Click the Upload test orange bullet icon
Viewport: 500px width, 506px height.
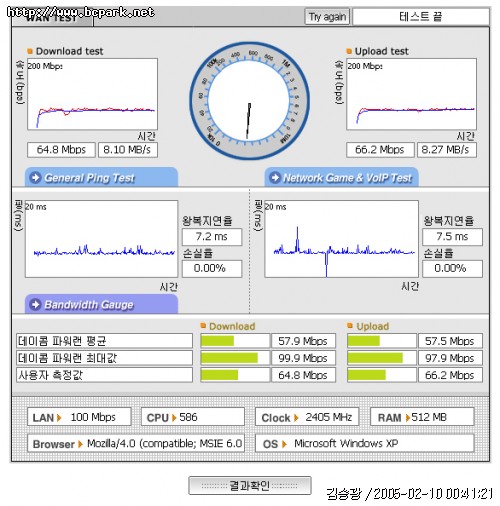pos(349,51)
